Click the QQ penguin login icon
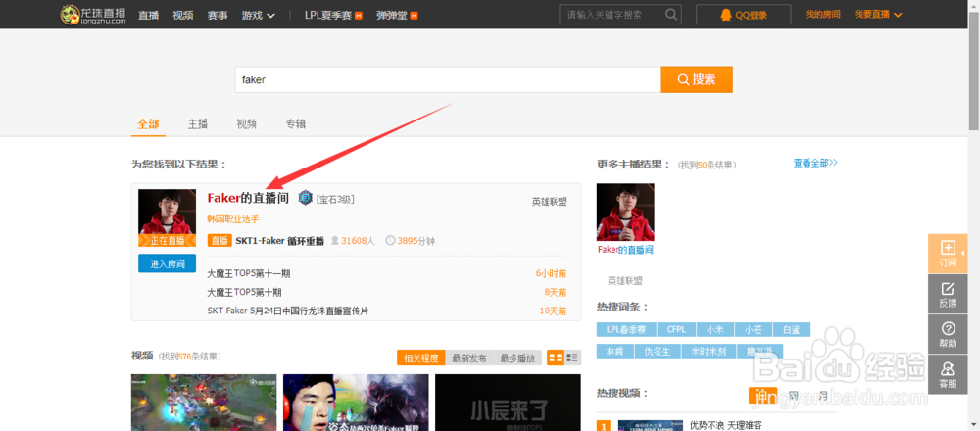 click(x=725, y=15)
